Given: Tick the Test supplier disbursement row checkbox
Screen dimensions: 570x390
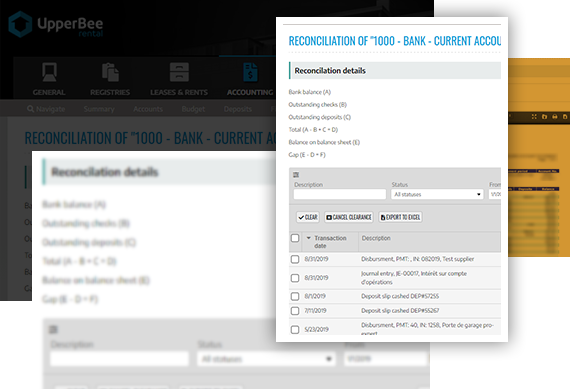Looking at the screenshot, I should (295, 259).
